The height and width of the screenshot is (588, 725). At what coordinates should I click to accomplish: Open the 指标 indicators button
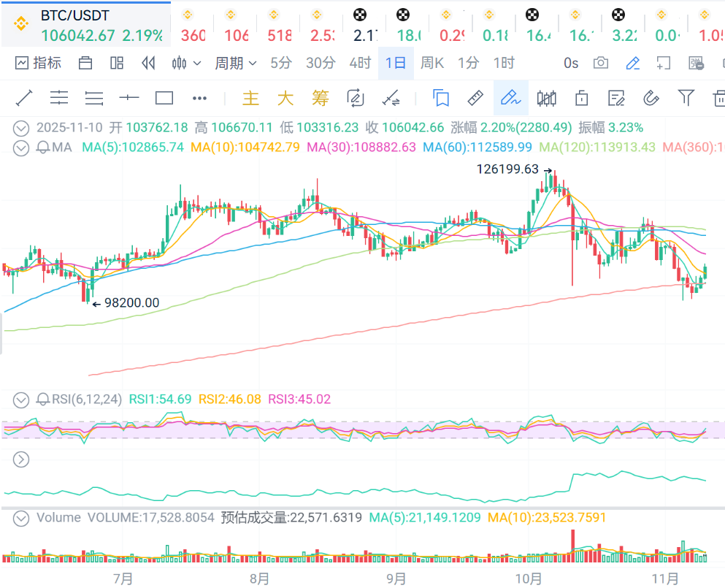(38, 64)
